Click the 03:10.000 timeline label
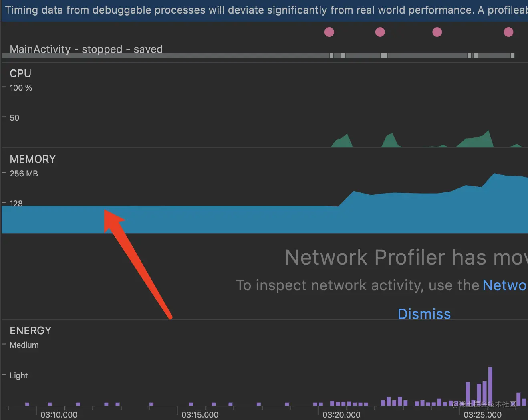The height and width of the screenshot is (420, 528). click(59, 415)
